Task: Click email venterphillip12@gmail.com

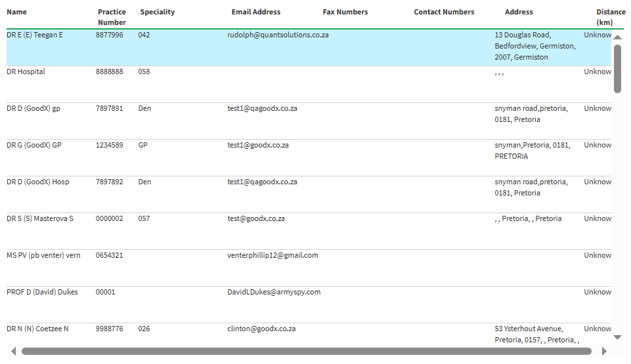Action: coord(272,255)
